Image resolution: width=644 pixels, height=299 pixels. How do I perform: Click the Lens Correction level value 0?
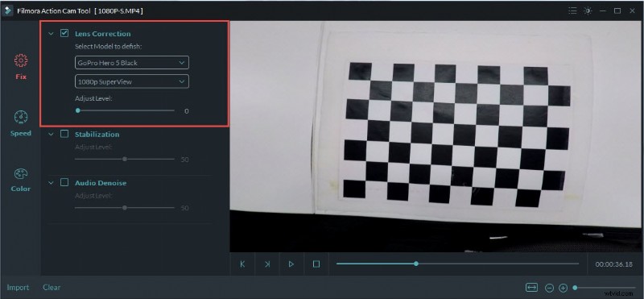pos(187,111)
